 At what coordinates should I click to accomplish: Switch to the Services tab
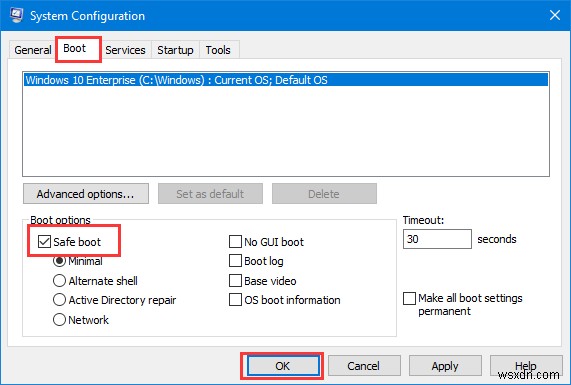point(125,50)
